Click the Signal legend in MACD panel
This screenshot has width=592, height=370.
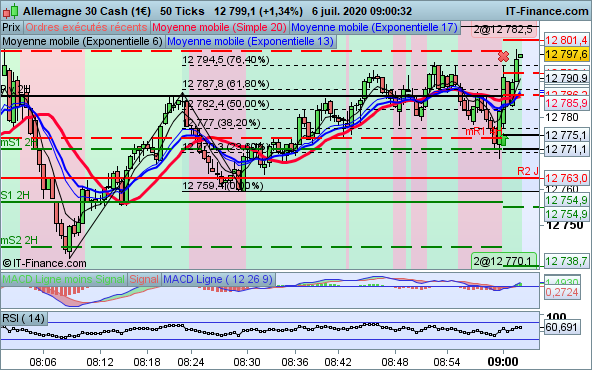144,279
